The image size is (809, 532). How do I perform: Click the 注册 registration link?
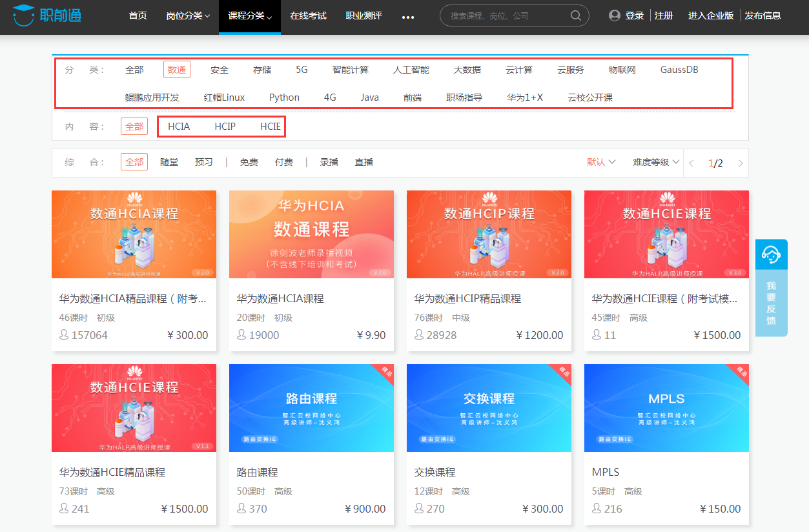coord(664,15)
